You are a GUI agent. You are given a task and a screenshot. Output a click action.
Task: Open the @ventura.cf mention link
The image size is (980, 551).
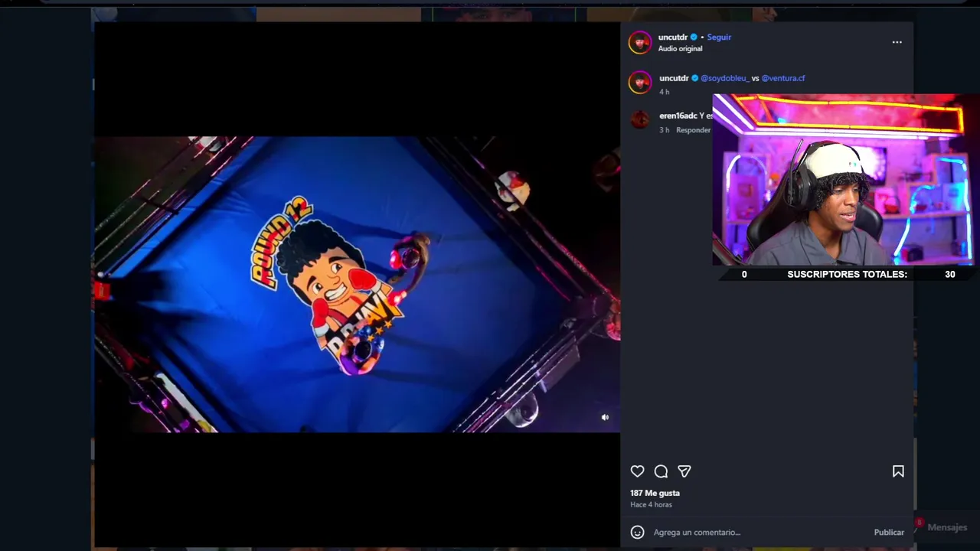tap(782, 78)
